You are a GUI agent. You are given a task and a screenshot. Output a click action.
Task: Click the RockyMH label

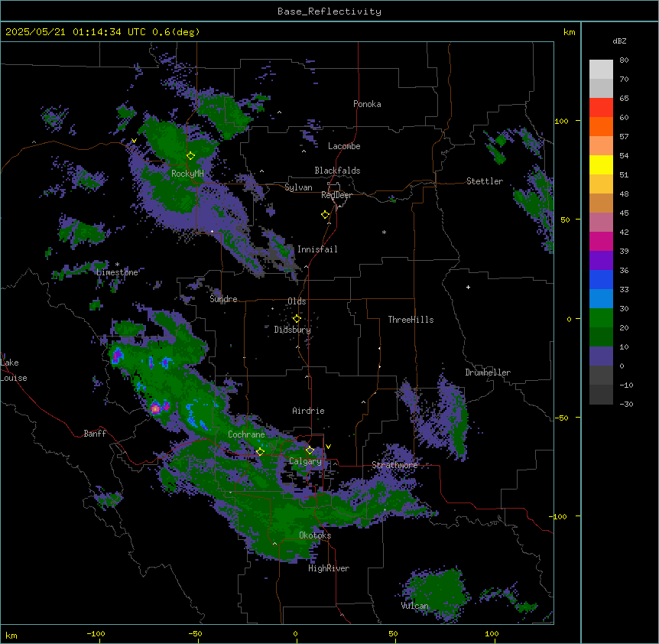click(x=187, y=174)
